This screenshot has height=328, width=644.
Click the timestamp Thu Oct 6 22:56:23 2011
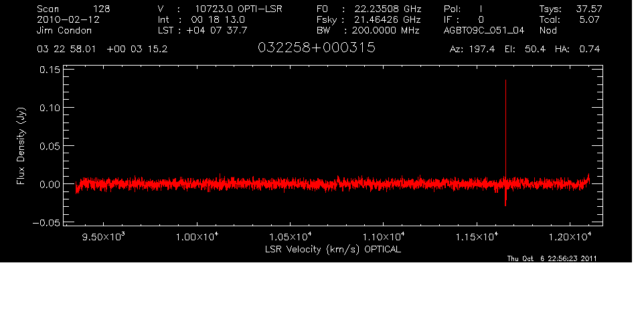tap(552, 258)
